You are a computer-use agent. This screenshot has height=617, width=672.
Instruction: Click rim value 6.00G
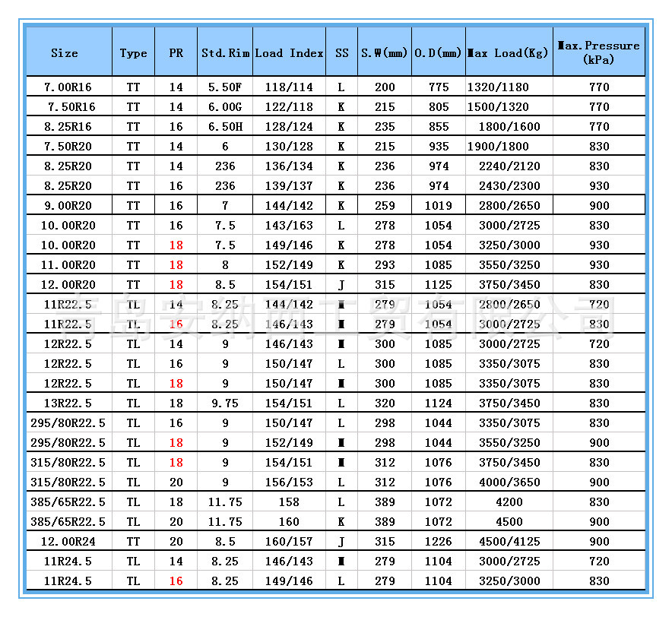click(x=225, y=106)
